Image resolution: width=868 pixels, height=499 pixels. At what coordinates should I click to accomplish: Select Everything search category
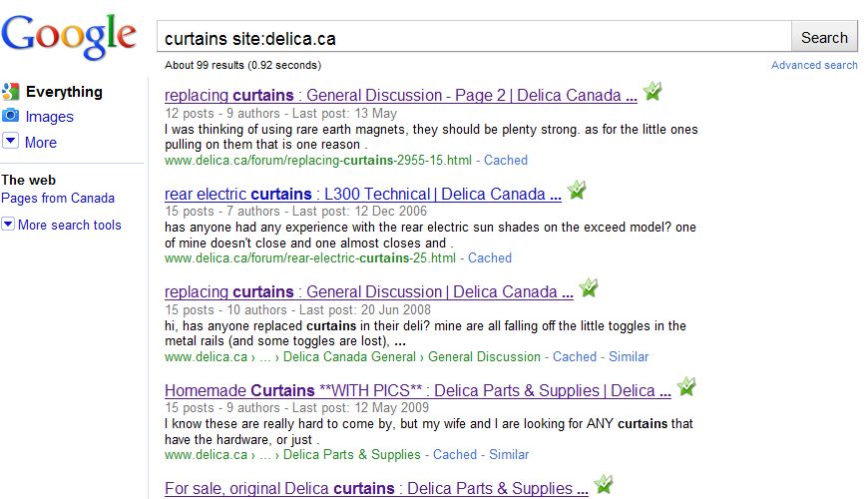point(64,92)
